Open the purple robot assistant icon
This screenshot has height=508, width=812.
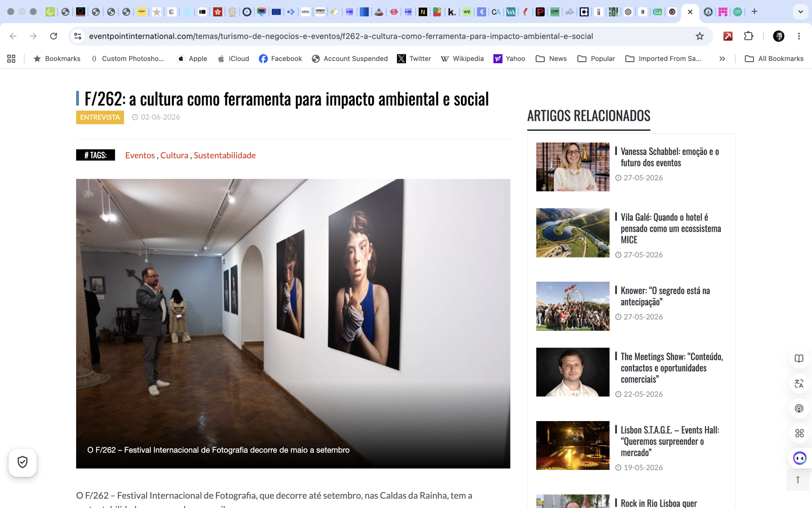point(800,458)
